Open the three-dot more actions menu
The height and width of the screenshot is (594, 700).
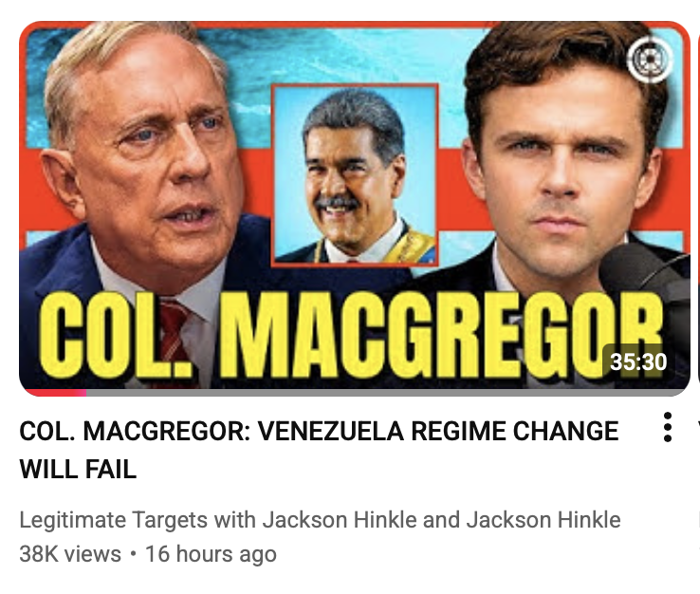pyautogui.click(x=668, y=427)
